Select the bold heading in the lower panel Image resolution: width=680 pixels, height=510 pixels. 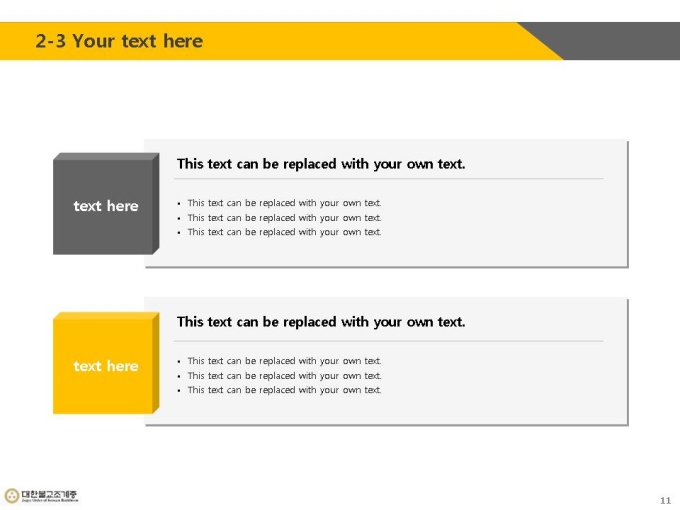click(x=321, y=322)
